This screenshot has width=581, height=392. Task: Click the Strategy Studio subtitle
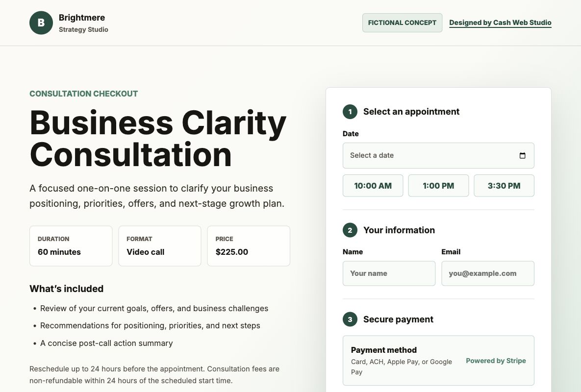83,29
